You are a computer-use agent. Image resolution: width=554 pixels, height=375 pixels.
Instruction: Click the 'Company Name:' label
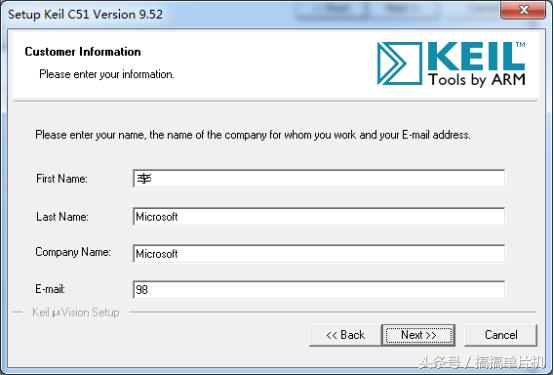pyautogui.click(x=73, y=252)
